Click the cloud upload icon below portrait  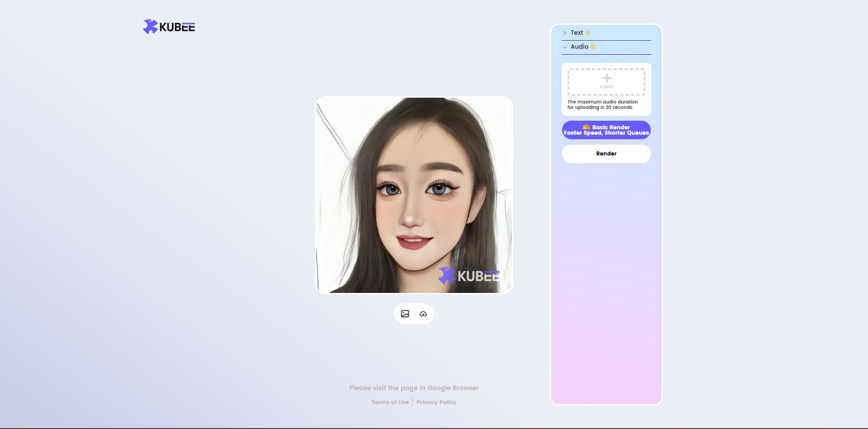[x=423, y=314]
